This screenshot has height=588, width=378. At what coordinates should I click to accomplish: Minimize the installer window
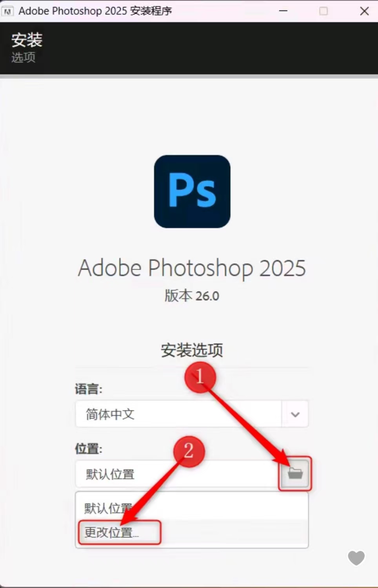(x=283, y=11)
